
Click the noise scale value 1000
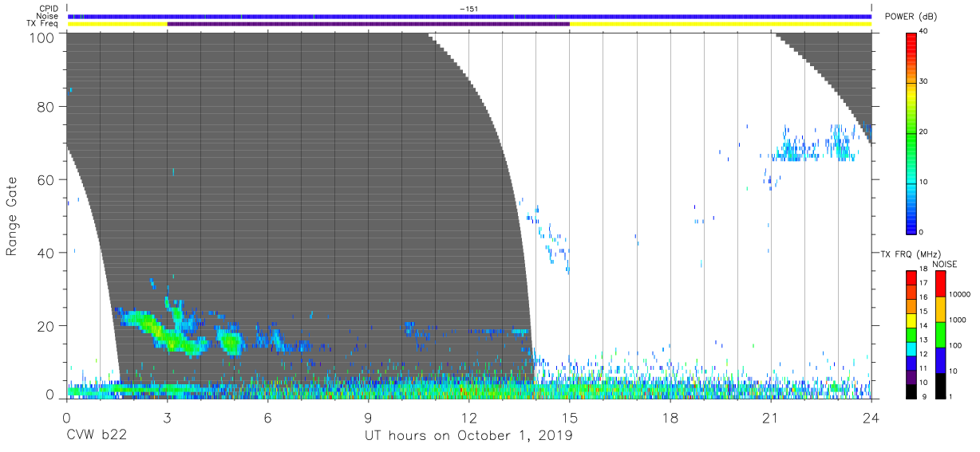pos(959,320)
